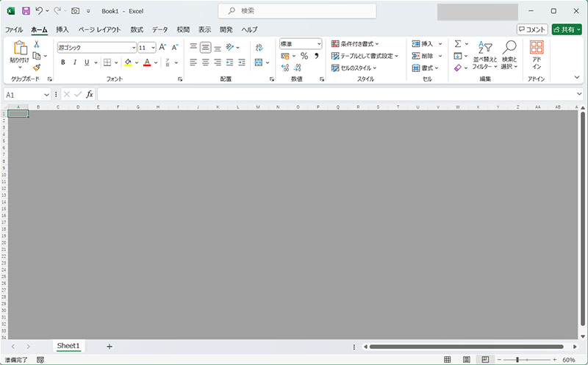Toggle align right
This screenshot has height=365, width=588.
point(218,62)
